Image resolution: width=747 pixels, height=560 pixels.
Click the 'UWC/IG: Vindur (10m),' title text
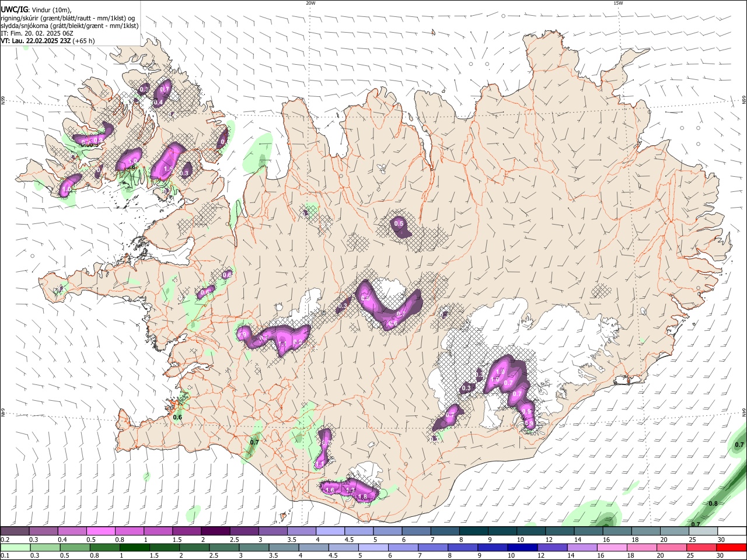point(36,9)
